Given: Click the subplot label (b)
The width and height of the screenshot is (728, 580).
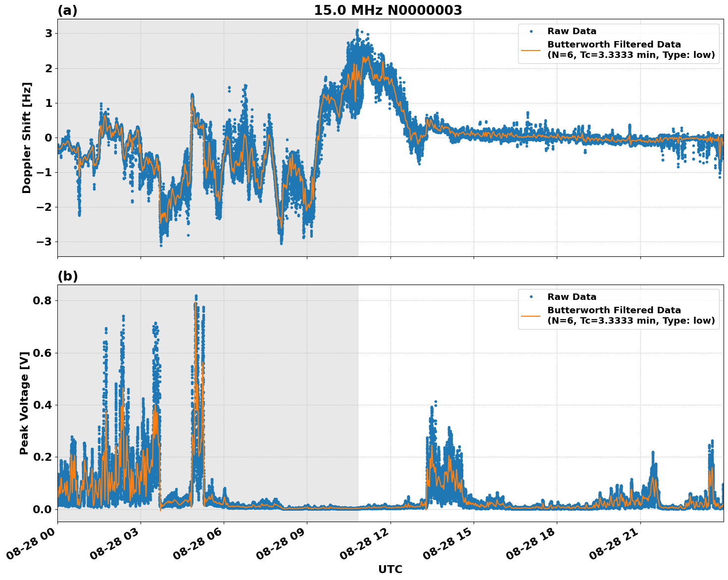Looking at the screenshot, I should (x=68, y=276).
